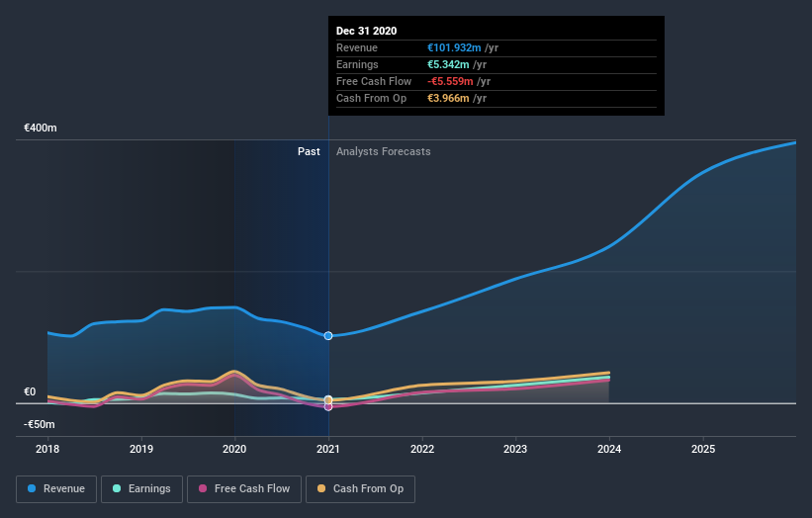Image resolution: width=812 pixels, height=518 pixels.
Task: Click the 2025 x-axis label
Action: pos(703,449)
